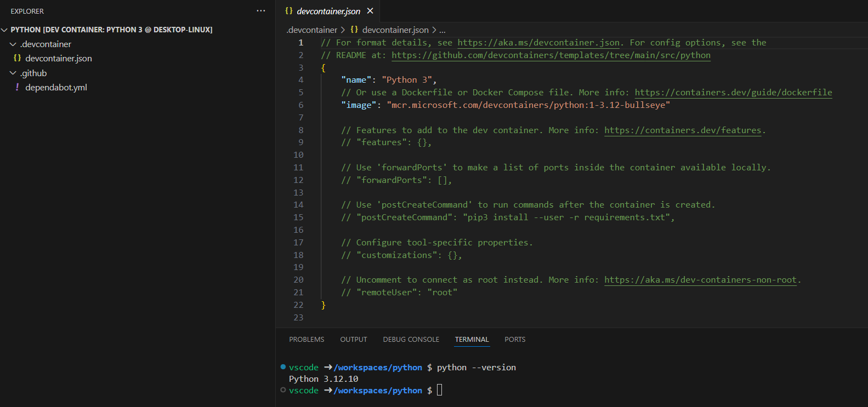This screenshot has height=407, width=868.
Task: Click the Explorer more actions ellipsis
Action: pyautogui.click(x=261, y=11)
